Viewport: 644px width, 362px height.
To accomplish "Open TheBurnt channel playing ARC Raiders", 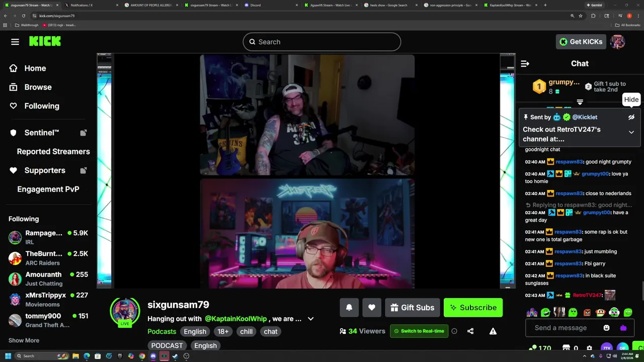I will pos(48,258).
